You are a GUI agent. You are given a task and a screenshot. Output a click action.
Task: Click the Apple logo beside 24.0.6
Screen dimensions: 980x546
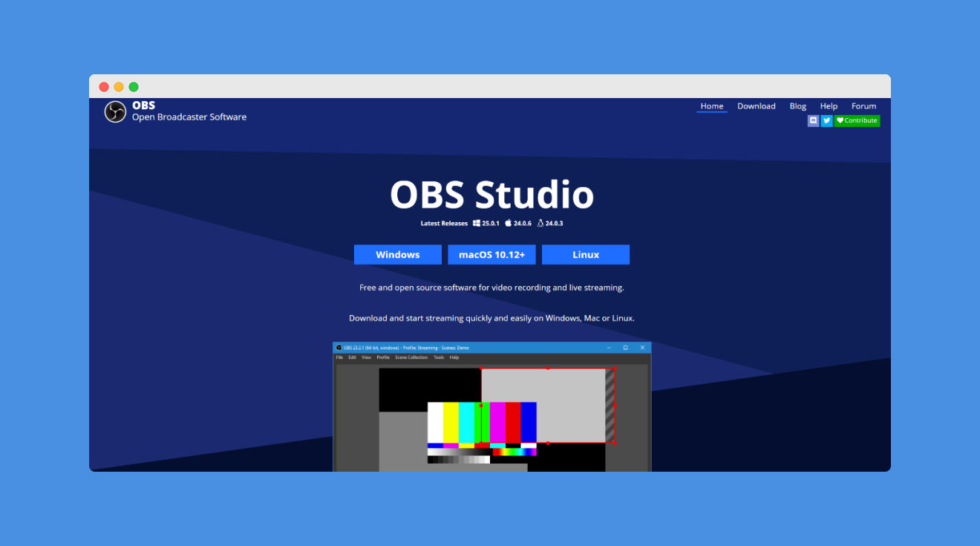click(509, 223)
